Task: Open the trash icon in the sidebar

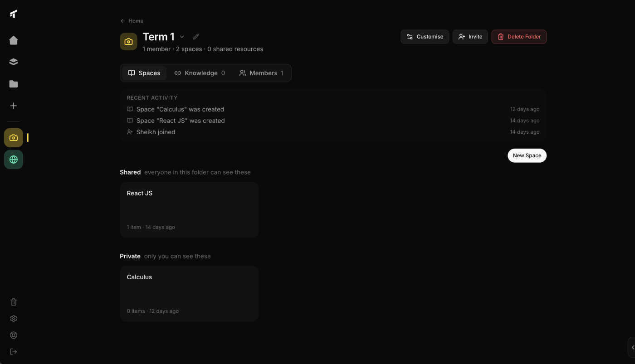Action: [14, 302]
